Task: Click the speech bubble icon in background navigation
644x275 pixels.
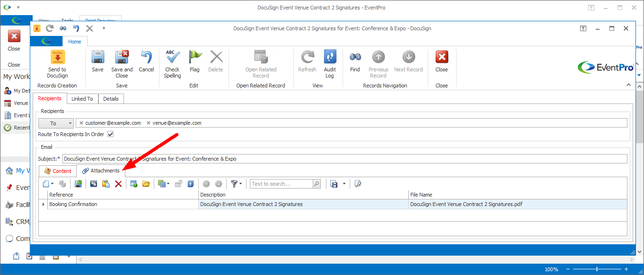Action: [9, 239]
